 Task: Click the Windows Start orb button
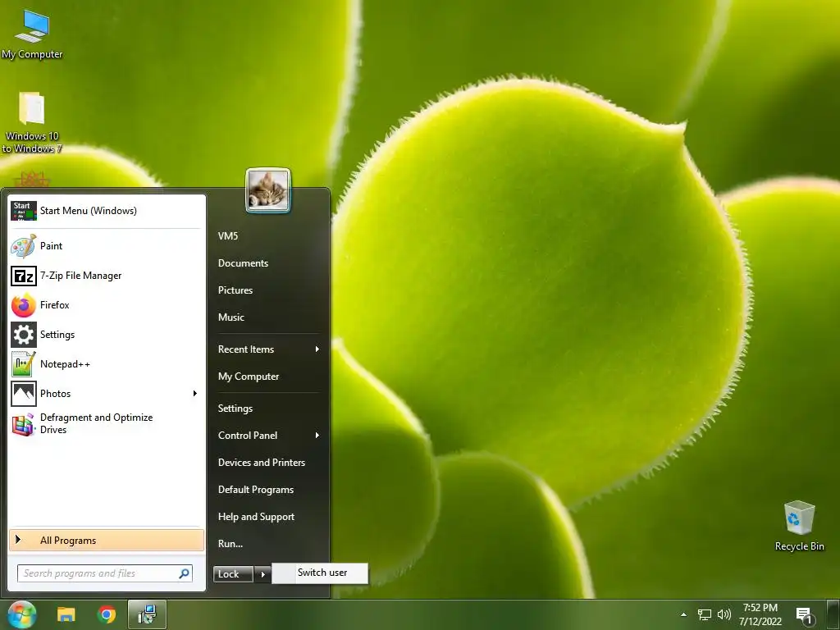pyautogui.click(x=21, y=614)
